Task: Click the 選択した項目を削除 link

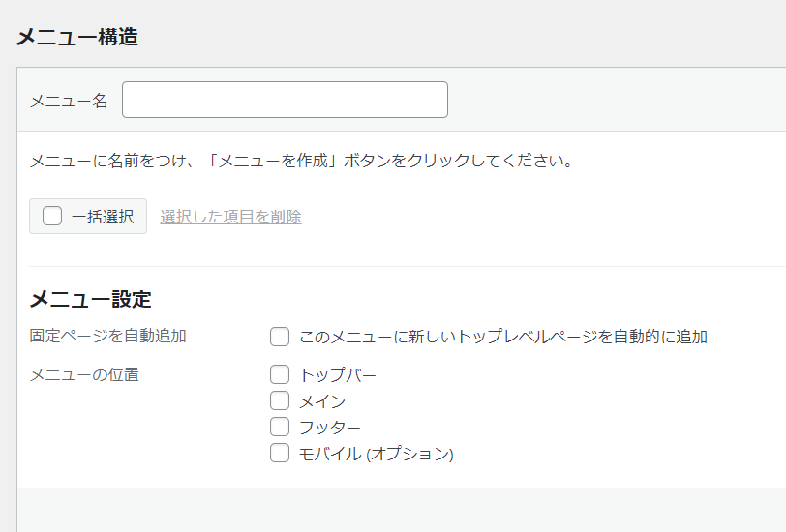Action: coord(230,217)
